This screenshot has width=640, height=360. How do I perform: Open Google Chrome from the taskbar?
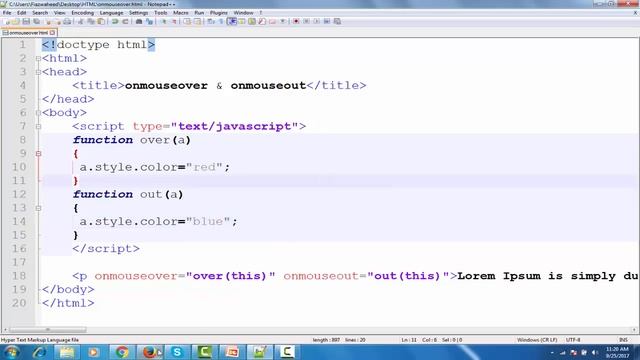point(121,352)
